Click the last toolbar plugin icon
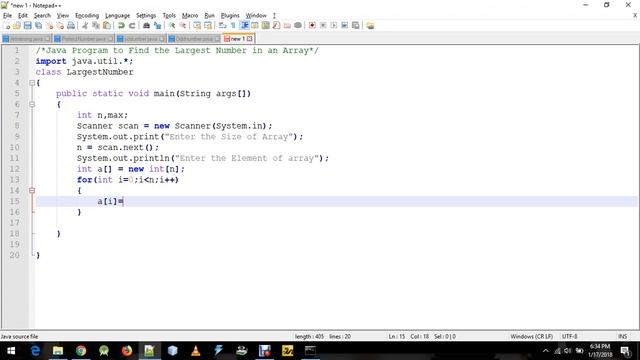 pos(370,26)
